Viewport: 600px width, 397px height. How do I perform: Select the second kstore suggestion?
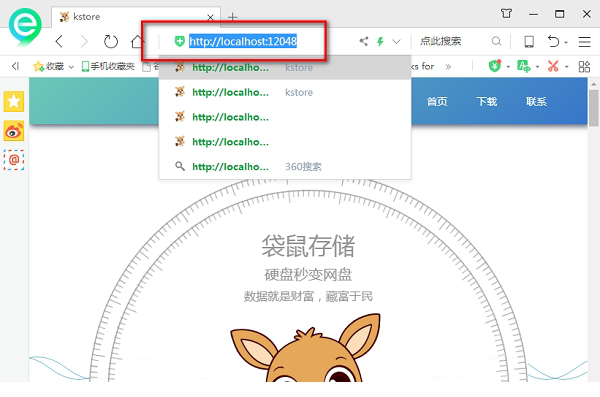[x=285, y=92]
